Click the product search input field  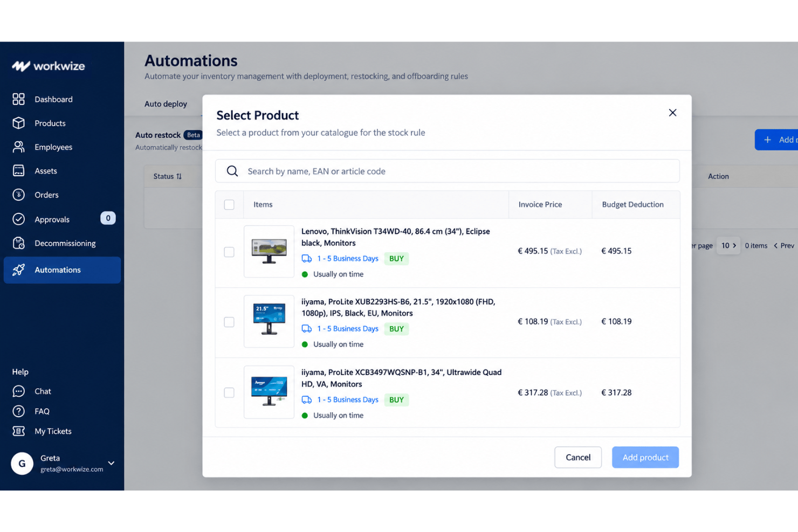click(x=448, y=171)
